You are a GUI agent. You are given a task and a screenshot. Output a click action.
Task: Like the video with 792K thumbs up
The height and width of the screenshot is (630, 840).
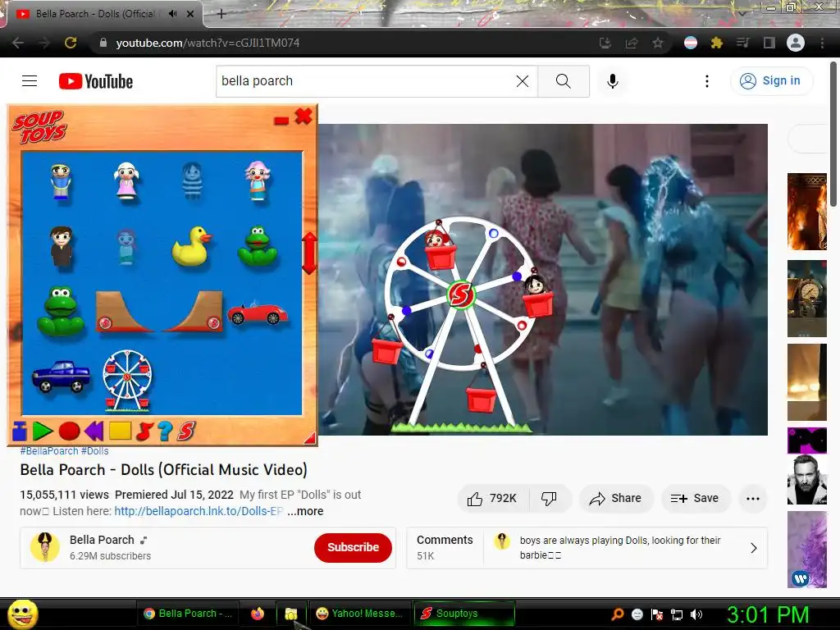492,499
